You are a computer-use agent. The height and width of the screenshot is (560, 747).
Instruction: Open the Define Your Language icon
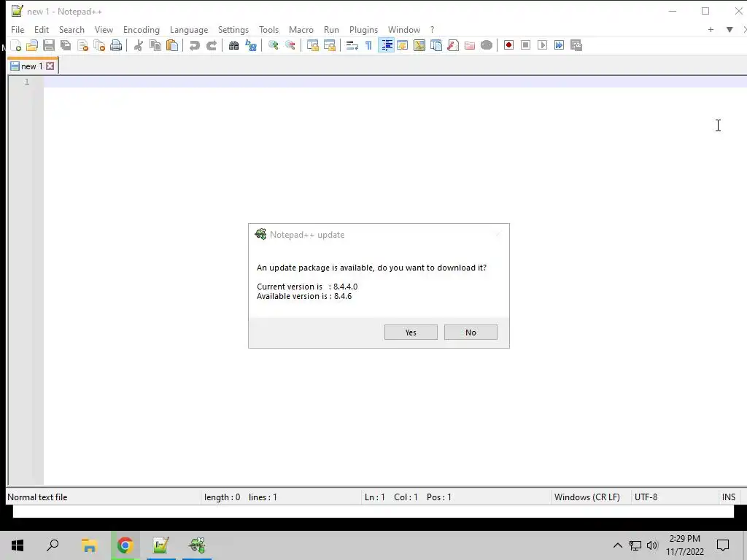(x=403, y=45)
